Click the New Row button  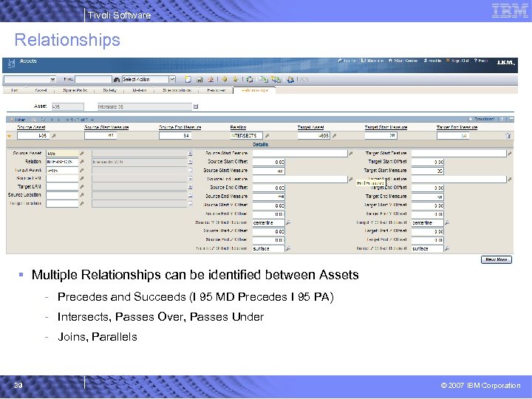point(497,259)
